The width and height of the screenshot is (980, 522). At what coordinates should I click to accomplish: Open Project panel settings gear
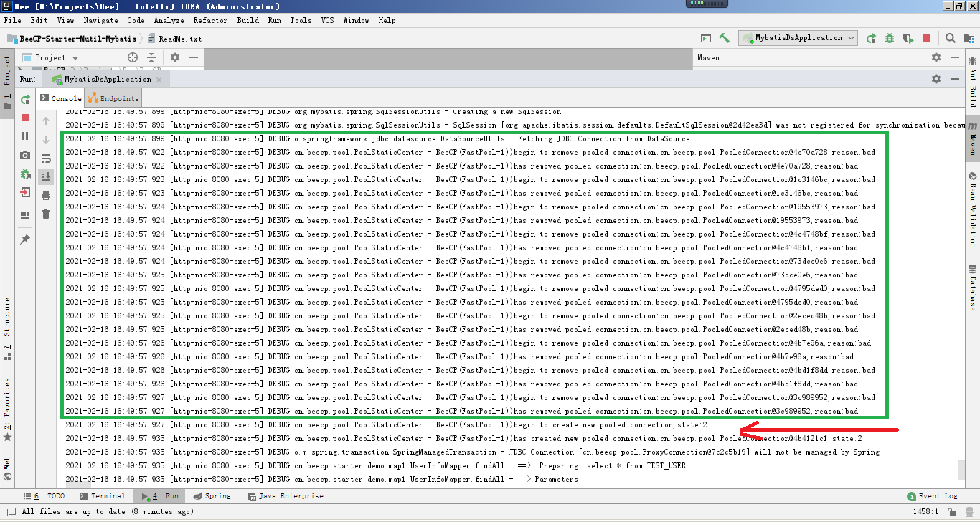point(175,57)
